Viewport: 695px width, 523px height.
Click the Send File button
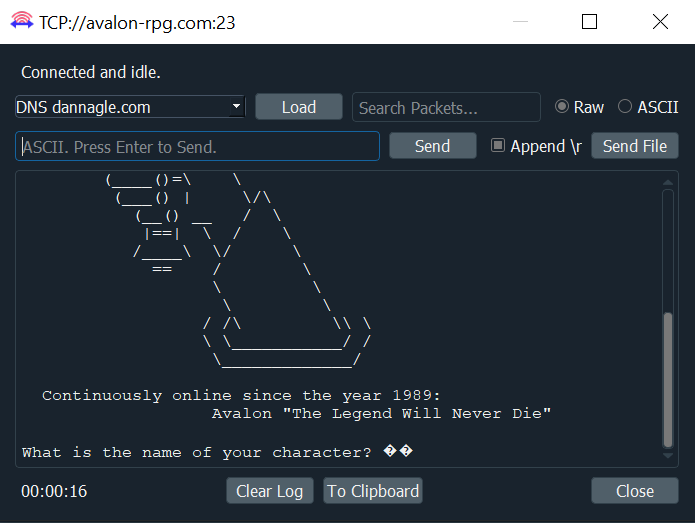[x=635, y=146]
